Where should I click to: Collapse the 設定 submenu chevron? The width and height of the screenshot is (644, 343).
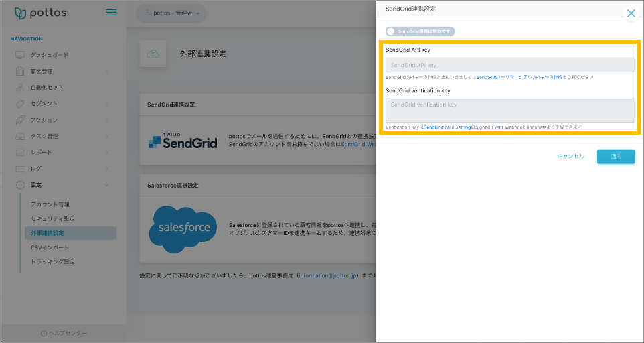coord(107,186)
